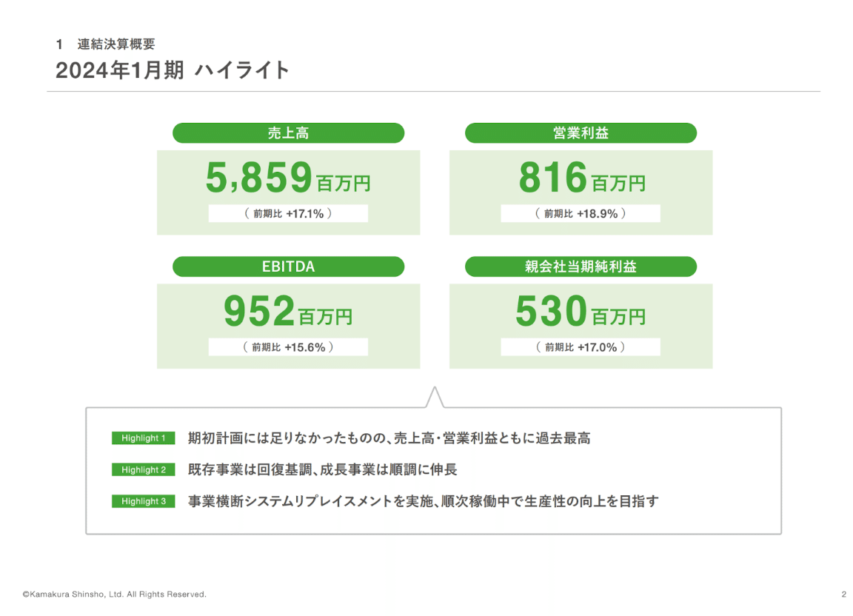The height and width of the screenshot is (616, 853).
Task: Select the Highlight 2 green label
Action: click(142, 469)
